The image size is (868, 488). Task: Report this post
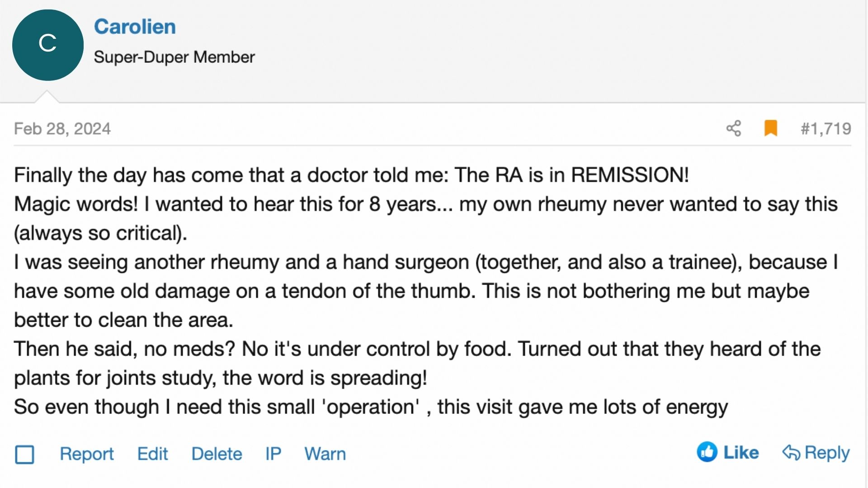coord(87,454)
